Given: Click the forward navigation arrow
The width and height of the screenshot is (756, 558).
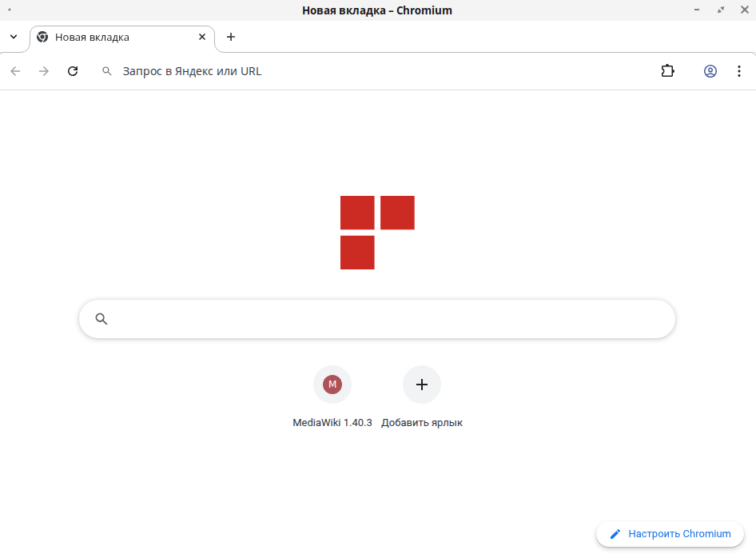Looking at the screenshot, I should [x=44, y=71].
